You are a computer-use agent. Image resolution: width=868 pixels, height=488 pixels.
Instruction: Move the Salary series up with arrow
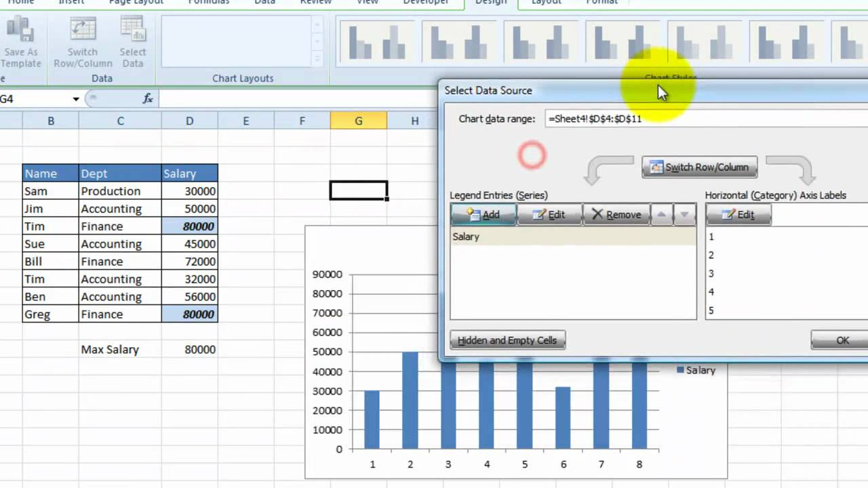point(663,215)
